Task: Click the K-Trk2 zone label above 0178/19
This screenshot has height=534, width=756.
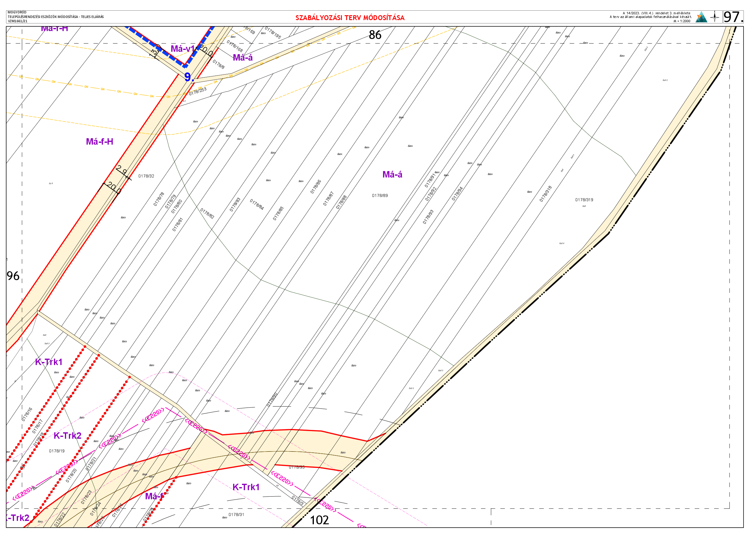Action: pyautogui.click(x=68, y=436)
